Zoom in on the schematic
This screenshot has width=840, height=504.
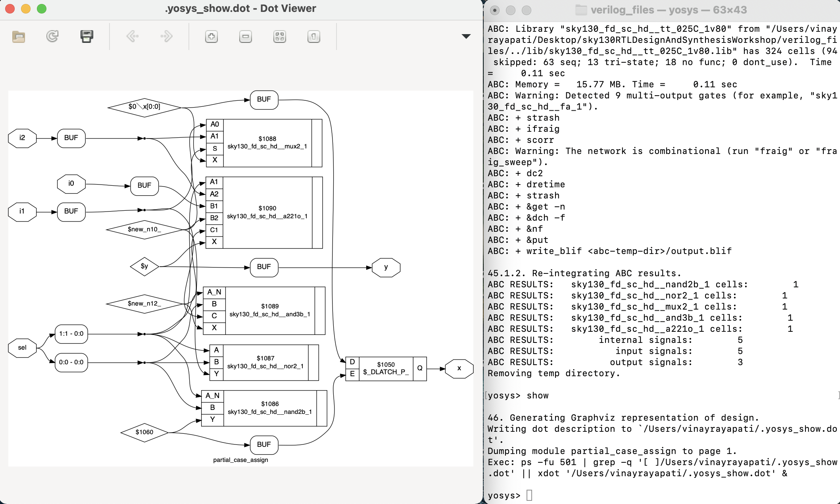211,37
